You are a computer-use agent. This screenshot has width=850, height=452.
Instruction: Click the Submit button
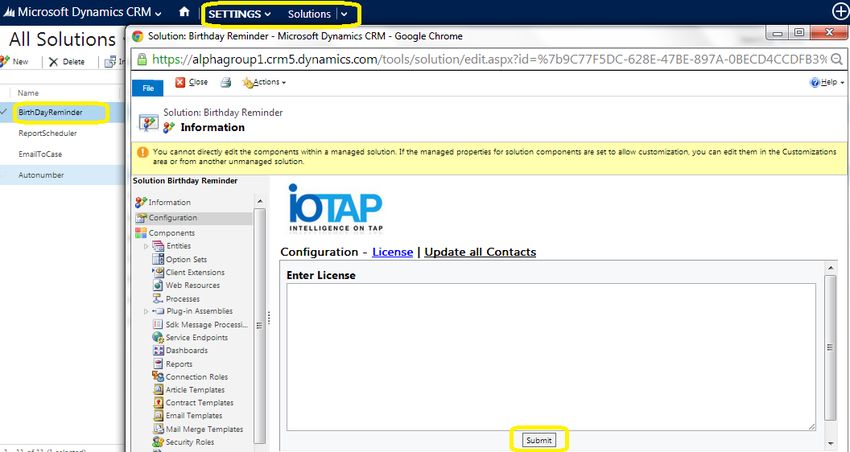[x=539, y=440]
